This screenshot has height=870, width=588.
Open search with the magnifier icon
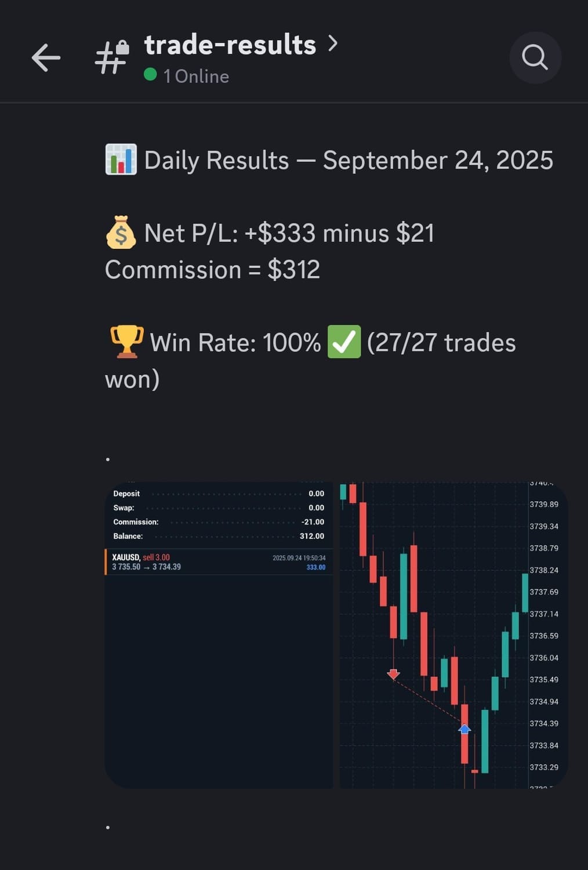[535, 58]
